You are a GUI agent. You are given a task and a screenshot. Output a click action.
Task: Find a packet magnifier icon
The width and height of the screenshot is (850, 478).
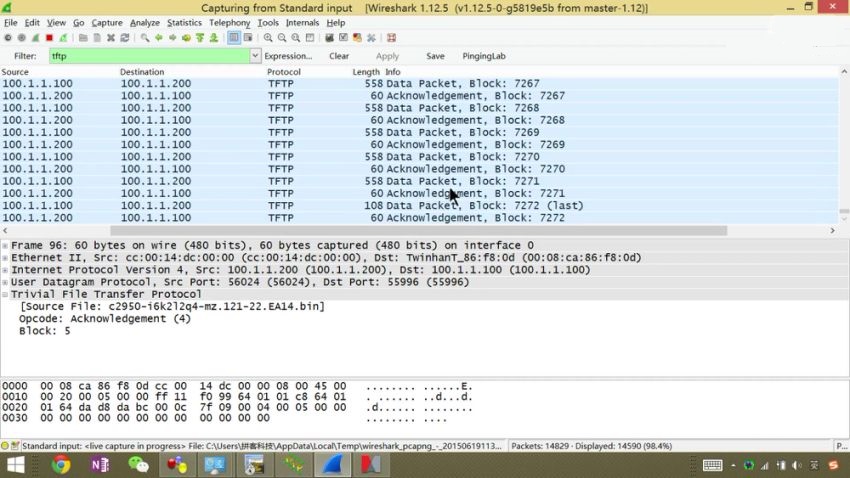145,38
